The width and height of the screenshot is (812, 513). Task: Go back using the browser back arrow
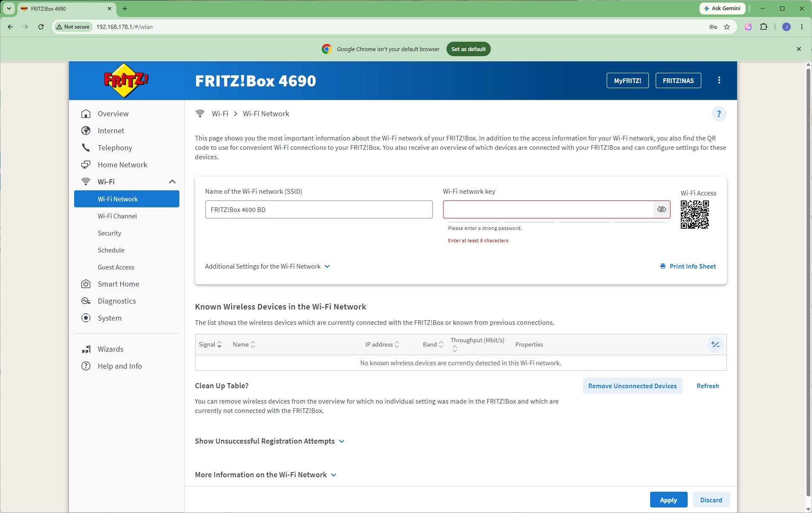point(10,27)
